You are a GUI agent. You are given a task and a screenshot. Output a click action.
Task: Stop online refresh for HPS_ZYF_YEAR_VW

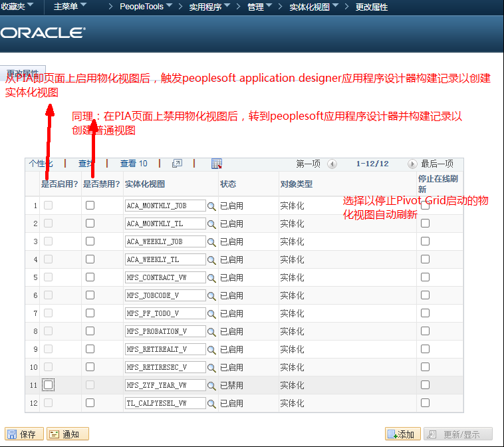[426, 385]
